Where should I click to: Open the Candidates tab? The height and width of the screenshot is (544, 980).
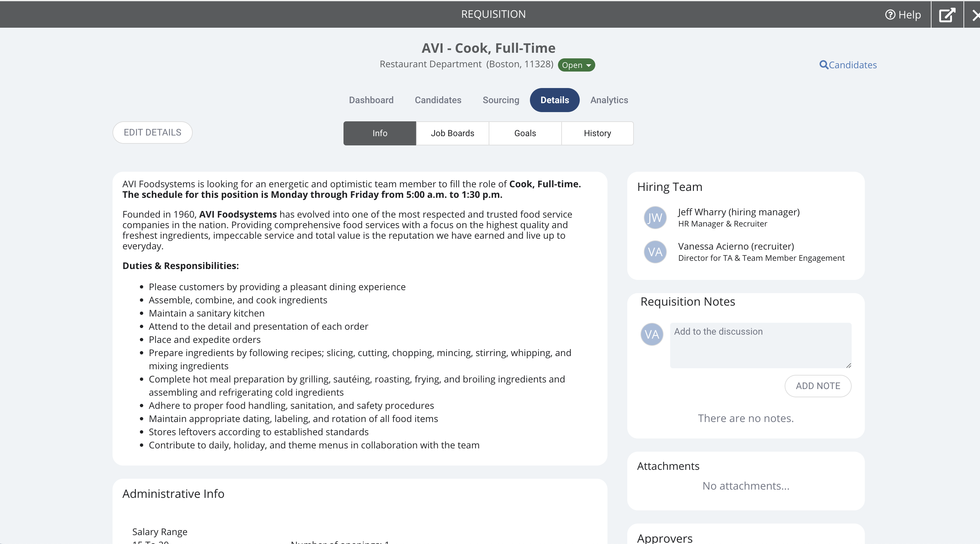point(438,100)
